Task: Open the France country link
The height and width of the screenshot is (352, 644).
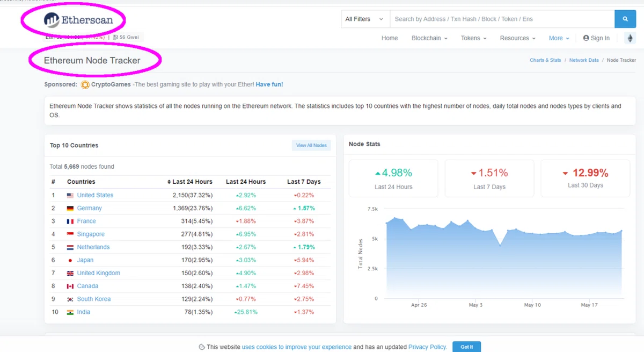Action: (86, 221)
